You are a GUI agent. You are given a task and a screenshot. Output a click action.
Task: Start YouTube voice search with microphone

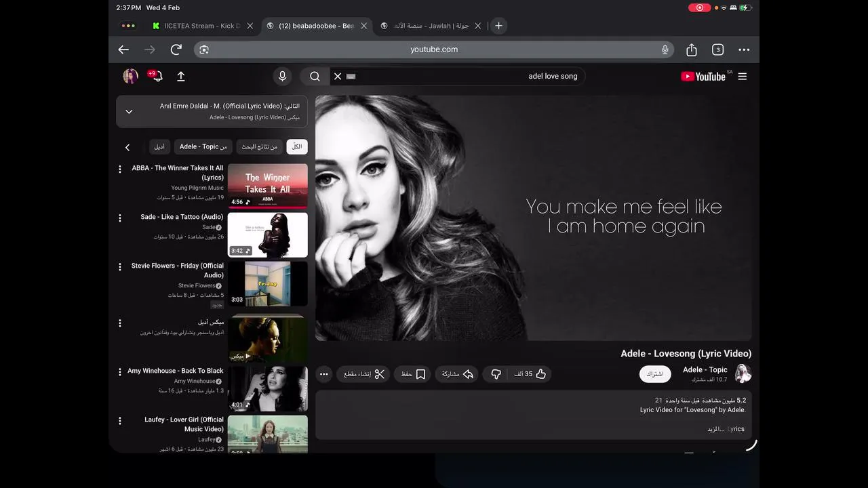(283, 76)
